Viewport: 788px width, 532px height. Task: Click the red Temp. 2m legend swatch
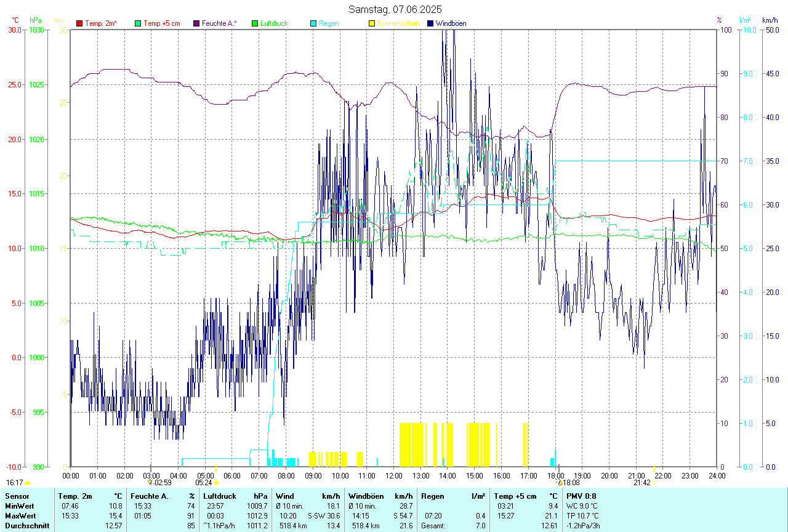(x=79, y=23)
